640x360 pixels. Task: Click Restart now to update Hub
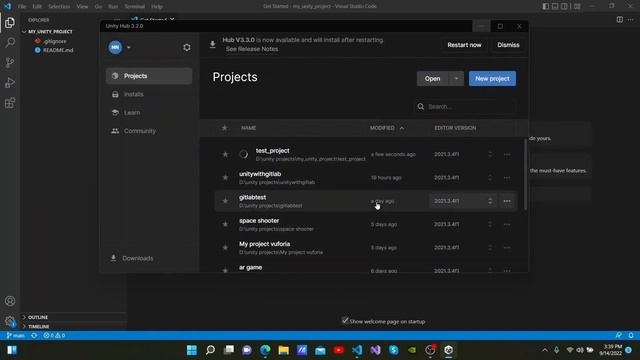pos(464,45)
